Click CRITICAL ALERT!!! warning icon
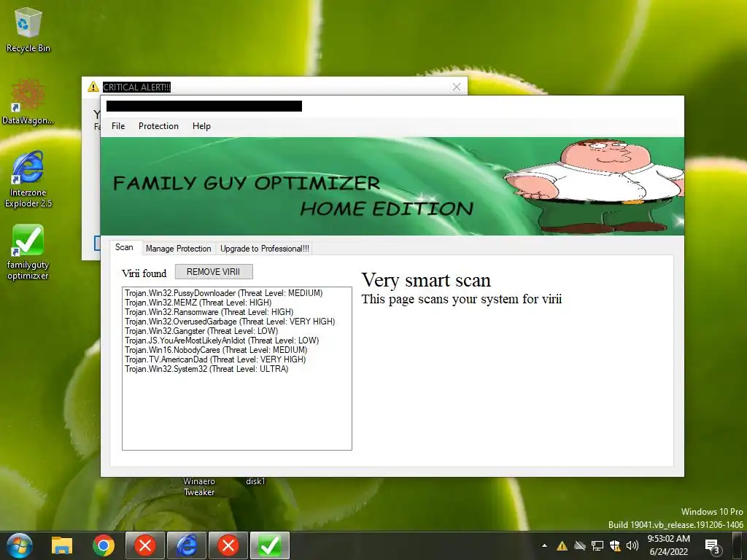The image size is (747, 560). (93, 87)
